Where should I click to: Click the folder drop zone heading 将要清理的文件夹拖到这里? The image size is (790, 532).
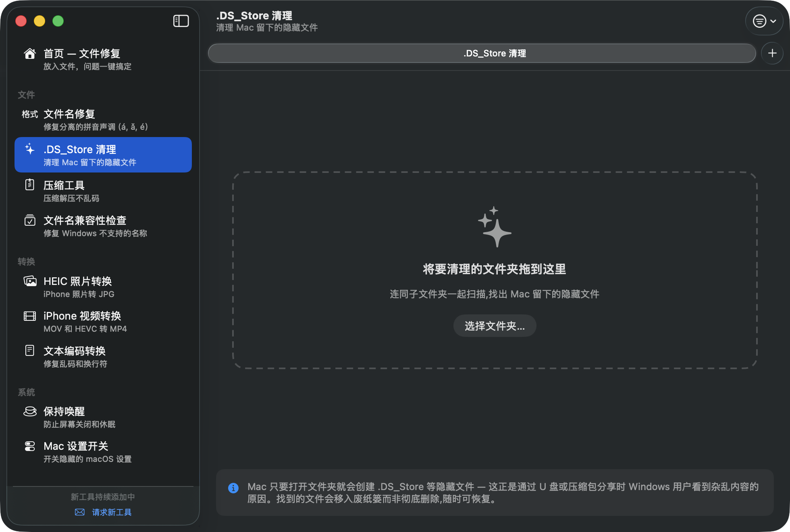pos(495,269)
